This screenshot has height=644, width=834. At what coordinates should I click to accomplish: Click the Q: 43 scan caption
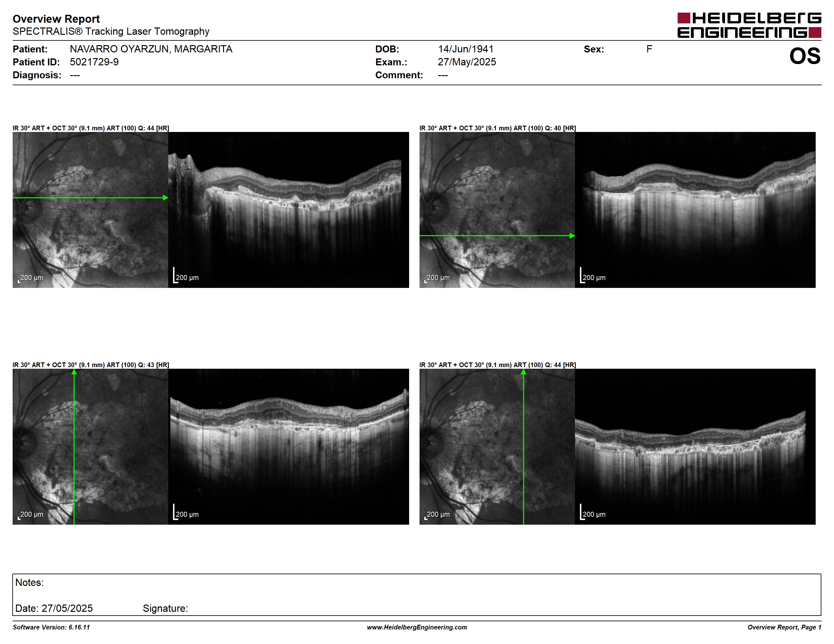[91, 365]
